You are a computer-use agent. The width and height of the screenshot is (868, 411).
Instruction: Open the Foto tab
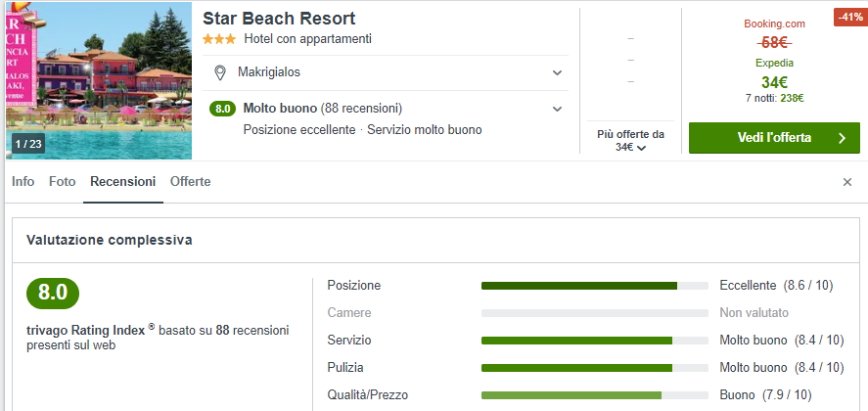click(x=62, y=182)
